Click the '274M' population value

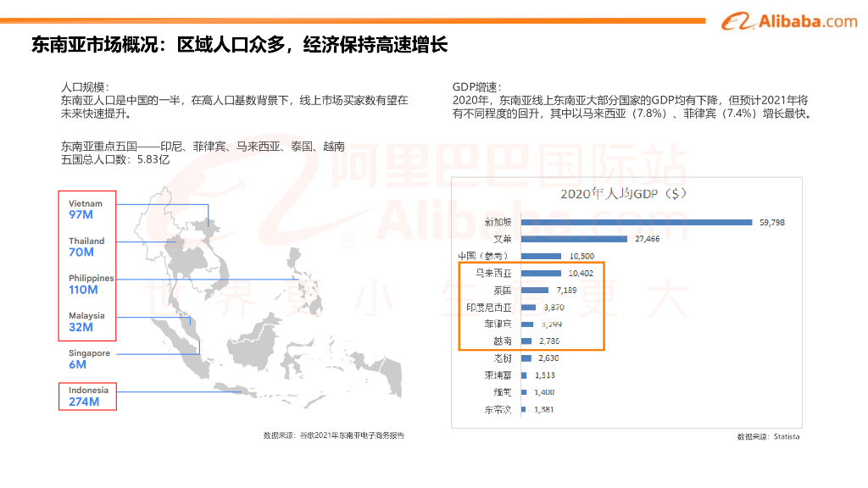[84, 402]
